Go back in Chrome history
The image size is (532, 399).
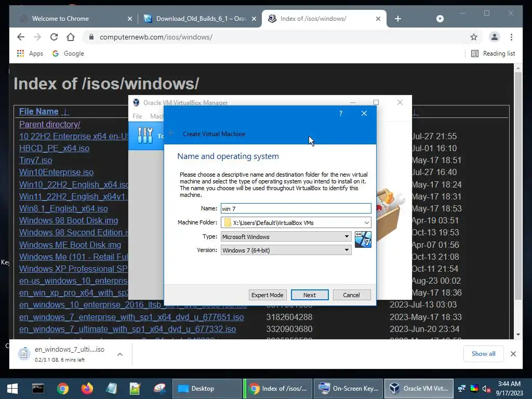click(x=21, y=37)
